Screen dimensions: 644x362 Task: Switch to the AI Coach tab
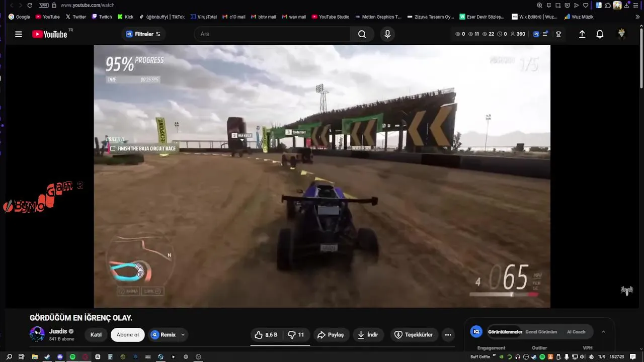pos(576,332)
